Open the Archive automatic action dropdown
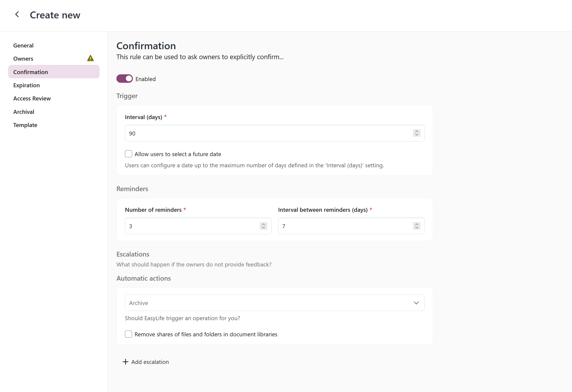 [274, 303]
